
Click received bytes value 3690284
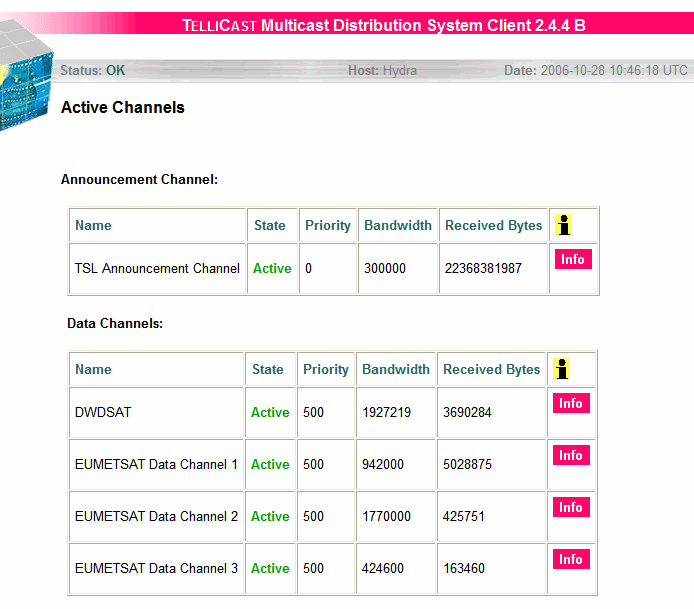[467, 412]
